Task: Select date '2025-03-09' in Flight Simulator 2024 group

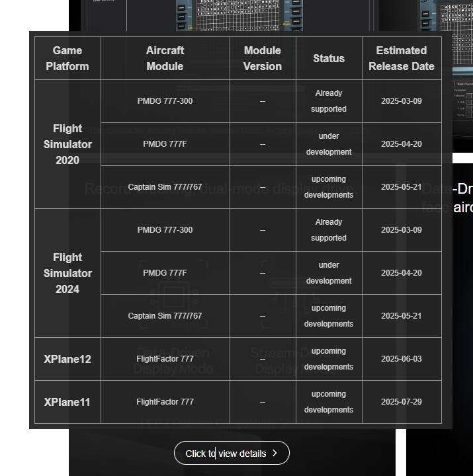Action: 402,230
